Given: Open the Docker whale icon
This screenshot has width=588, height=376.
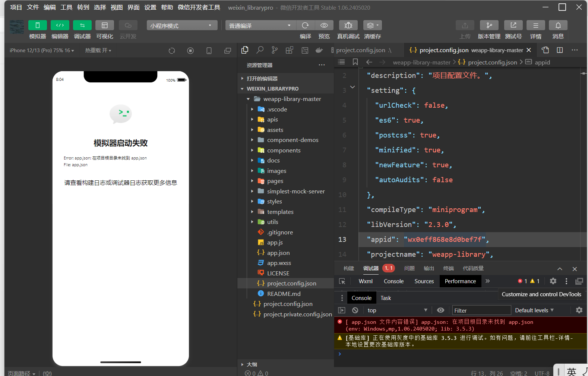Looking at the screenshot, I should [319, 50].
